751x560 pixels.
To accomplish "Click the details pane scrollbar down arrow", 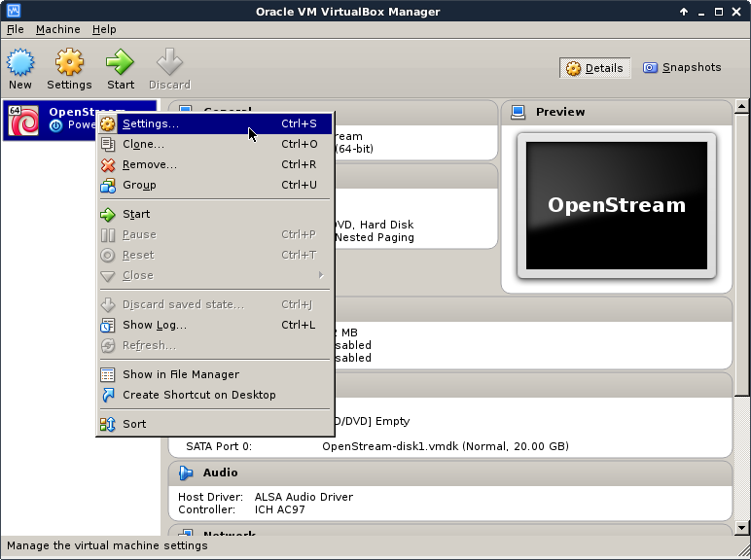I will [741, 528].
